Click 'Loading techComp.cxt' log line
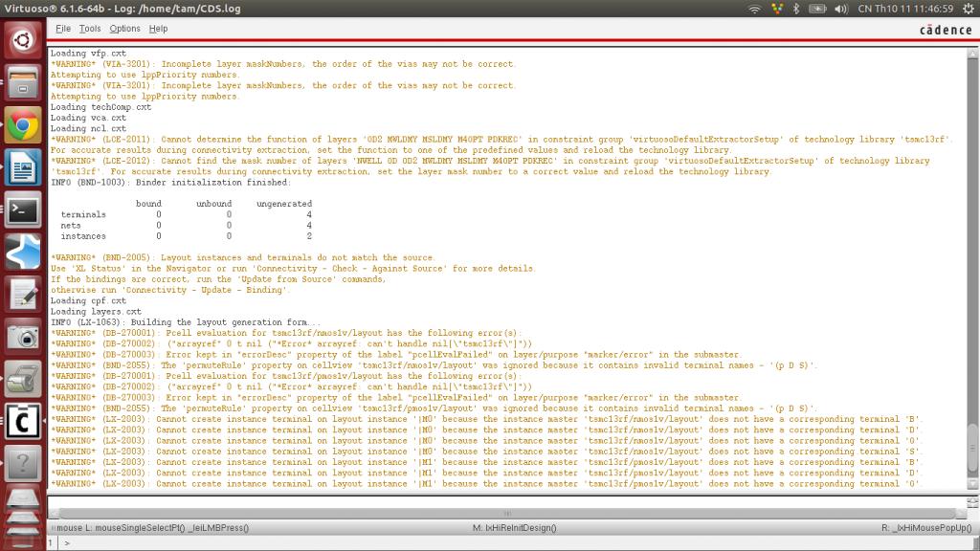Screen dimensions: 980x551 click(100, 107)
